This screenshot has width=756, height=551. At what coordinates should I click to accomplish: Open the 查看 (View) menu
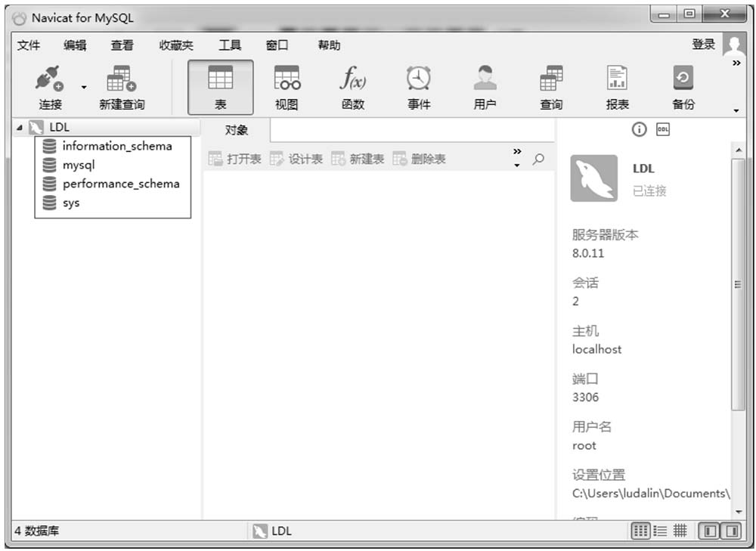[122, 45]
